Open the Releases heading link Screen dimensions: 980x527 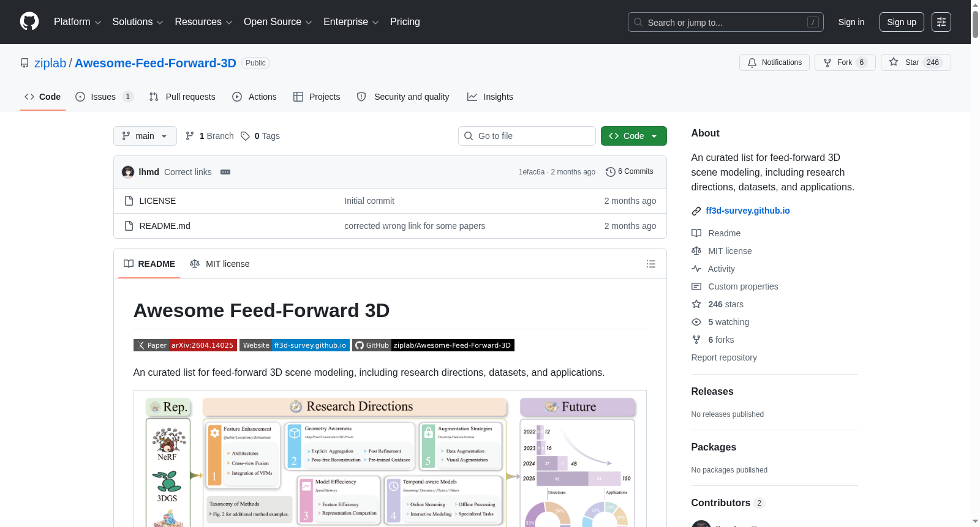tap(712, 392)
